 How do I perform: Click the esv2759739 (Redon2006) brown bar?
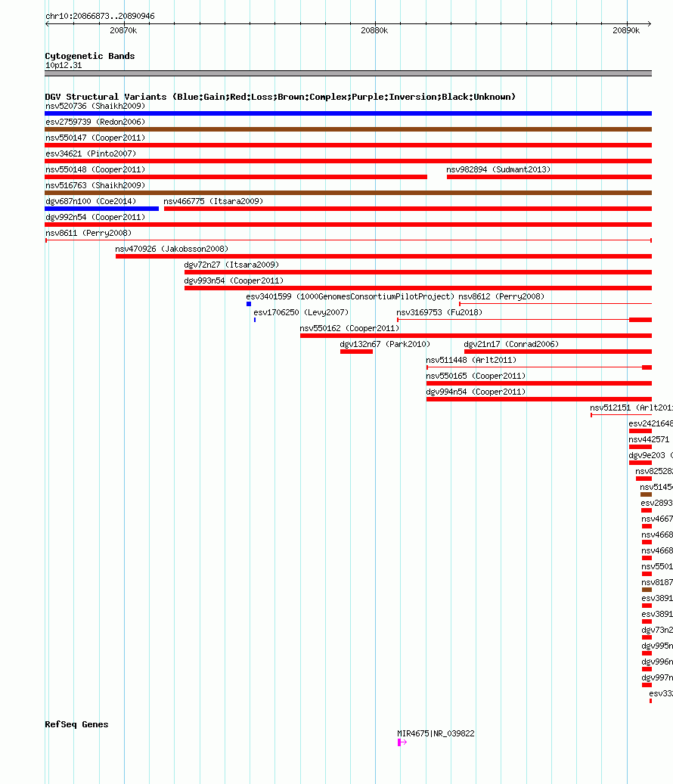[348, 129]
